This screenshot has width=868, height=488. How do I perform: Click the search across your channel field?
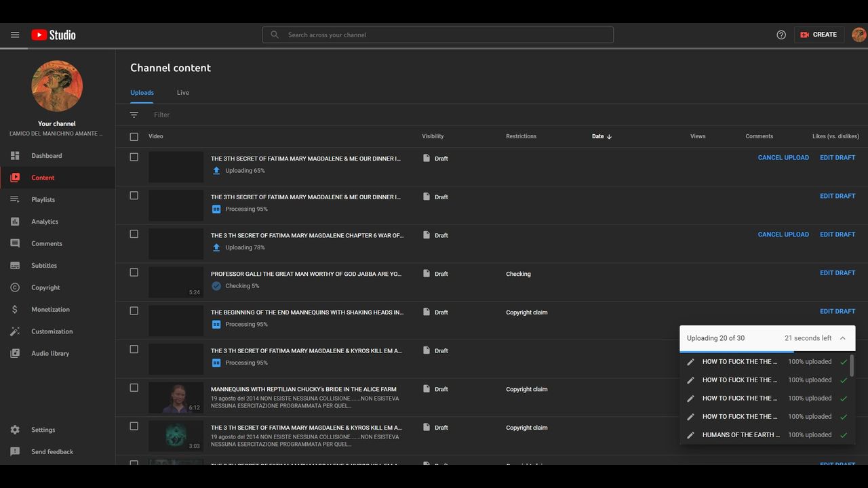[x=437, y=35]
